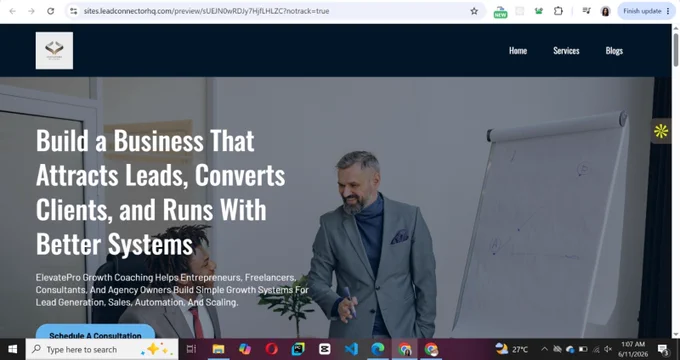The height and width of the screenshot is (360, 680).
Task: Click the Type here to search box
Action: click(102, 349)
